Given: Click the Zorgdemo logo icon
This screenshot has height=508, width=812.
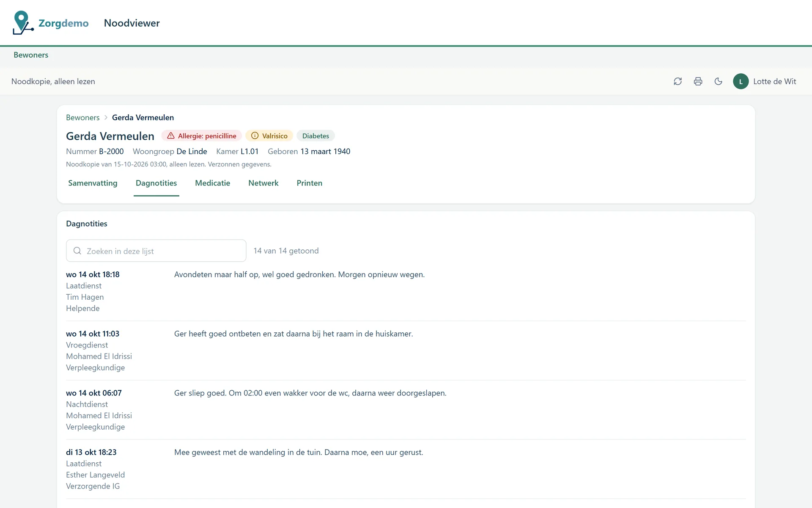Looking at the screenshot, I should click(23, 23).
